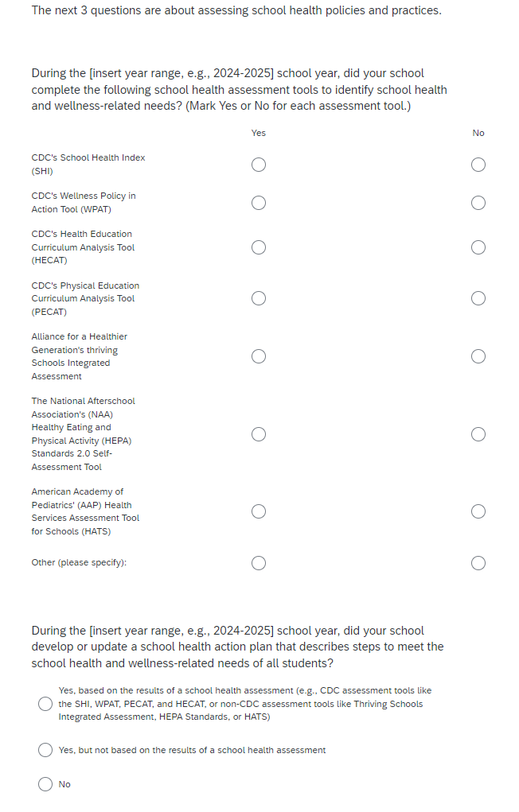This screenshot has height=812, width=519.
Task: Select No for CDC's School Health Index (SHI)
Action: [x=478, y=165]
